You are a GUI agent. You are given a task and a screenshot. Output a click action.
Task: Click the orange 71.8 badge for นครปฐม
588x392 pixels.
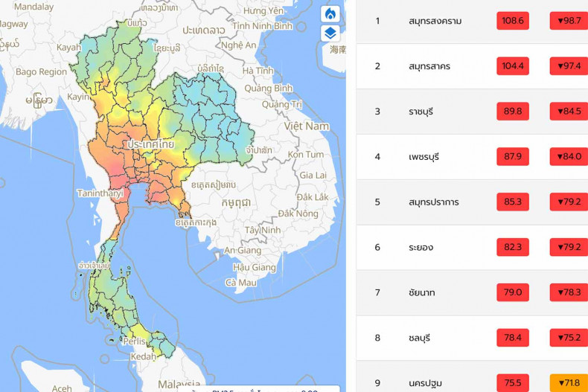(x=569, y=383)
